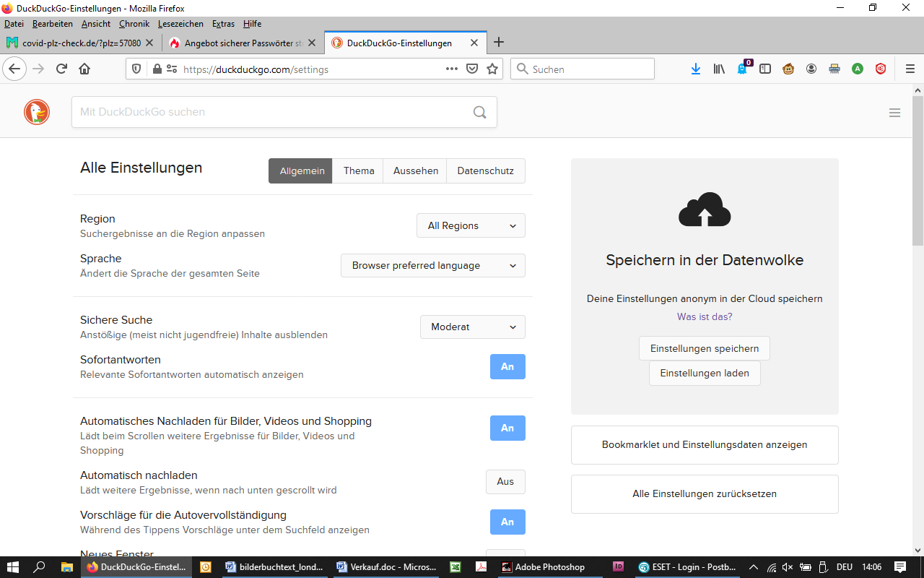
Task: Toggle Vorschläge für die Autovervollständigung
Action: point(507,522)
